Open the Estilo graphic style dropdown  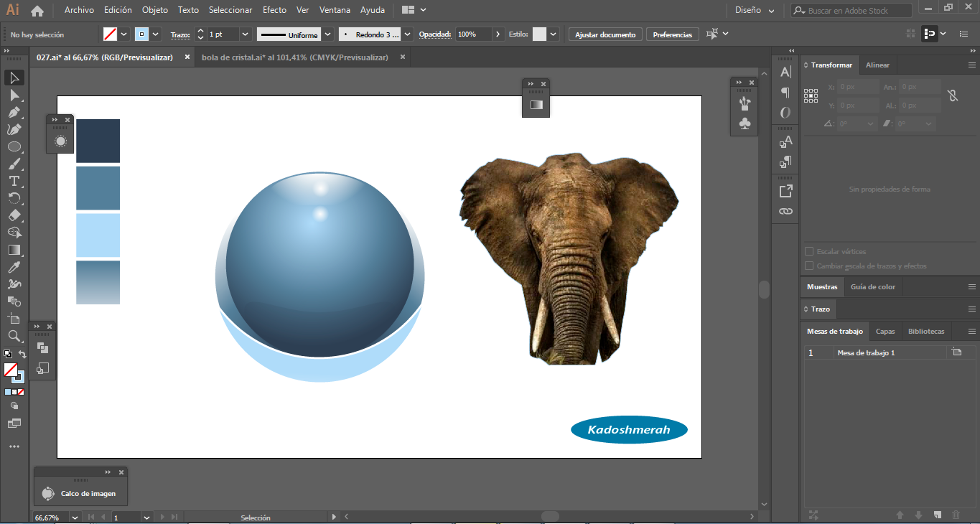tap(554, 34)
